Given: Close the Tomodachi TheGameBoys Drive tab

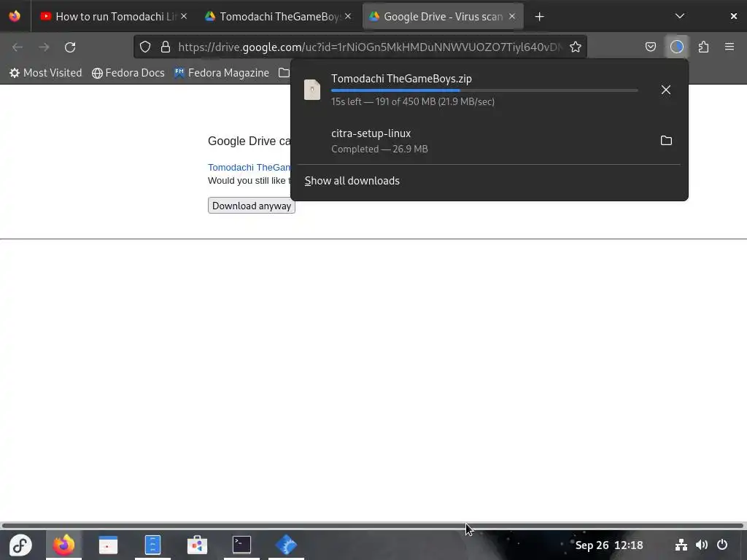Looking at the screenshot, I should point(348,16).
